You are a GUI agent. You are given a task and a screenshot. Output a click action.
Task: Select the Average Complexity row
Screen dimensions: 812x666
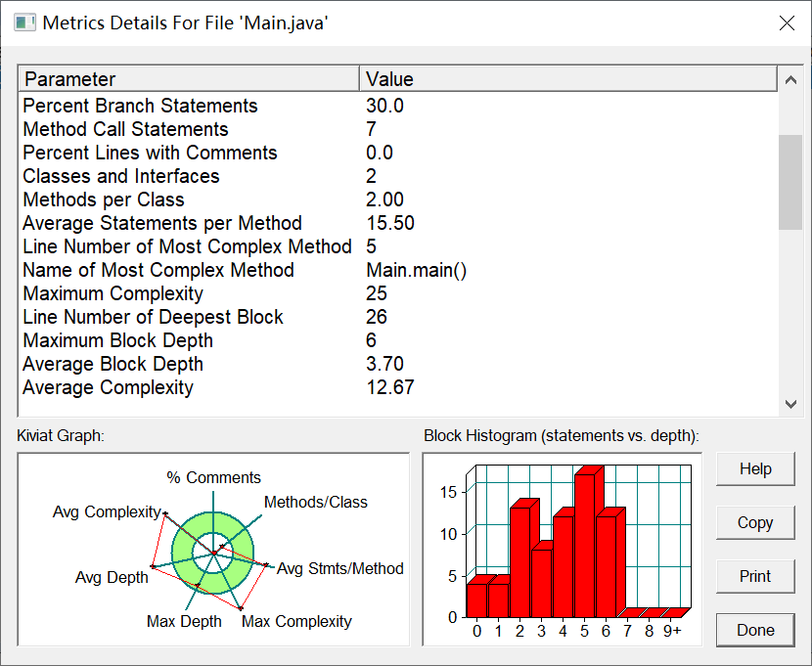[398, 387]
